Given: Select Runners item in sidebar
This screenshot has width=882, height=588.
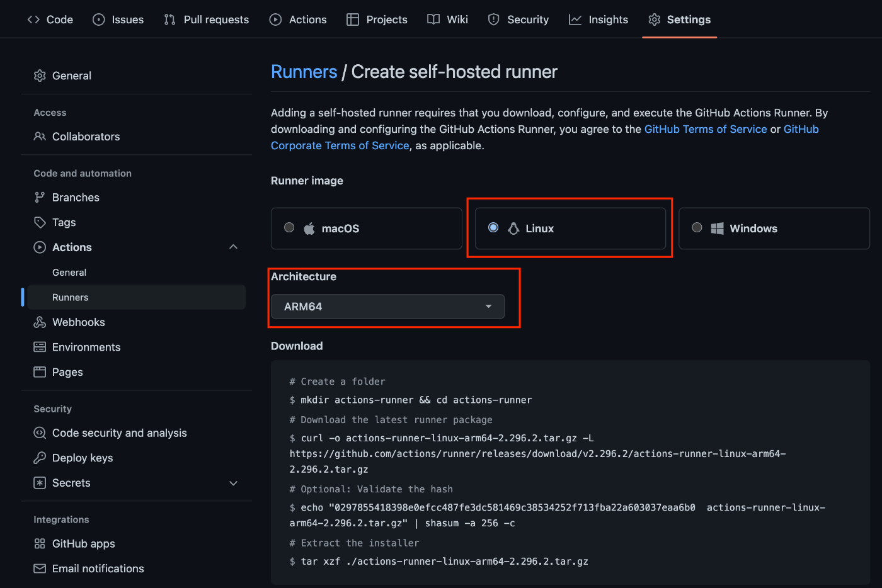Looking at the screenshot, I should pos(136,297).
